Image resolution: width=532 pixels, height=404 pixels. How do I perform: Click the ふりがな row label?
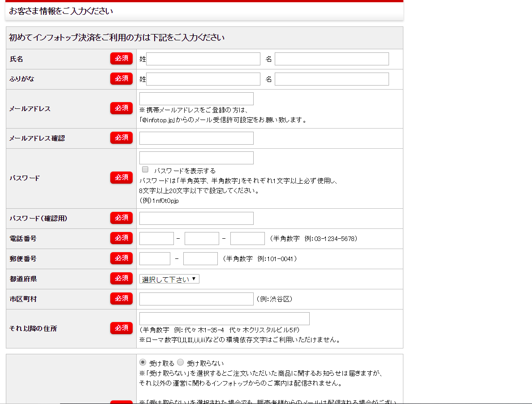click(x=22, y=79)
